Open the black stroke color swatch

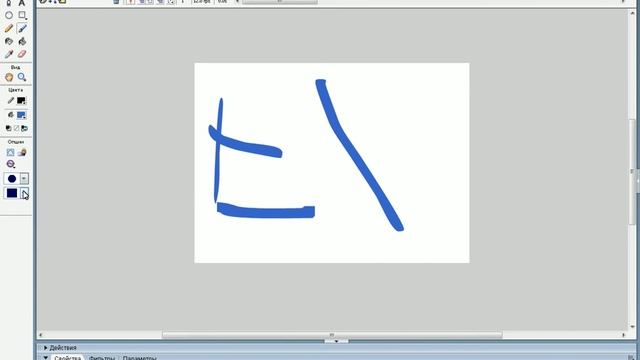[21, 100]
